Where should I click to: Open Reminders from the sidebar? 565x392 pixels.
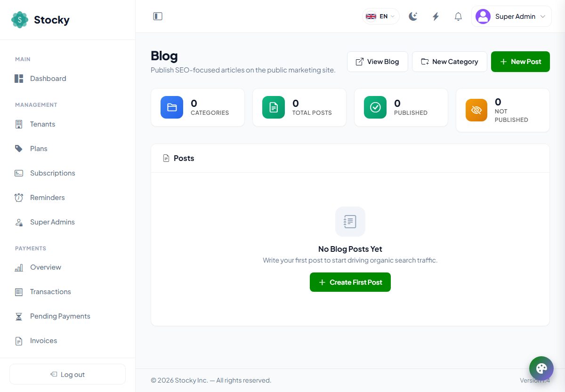(67, 198)
